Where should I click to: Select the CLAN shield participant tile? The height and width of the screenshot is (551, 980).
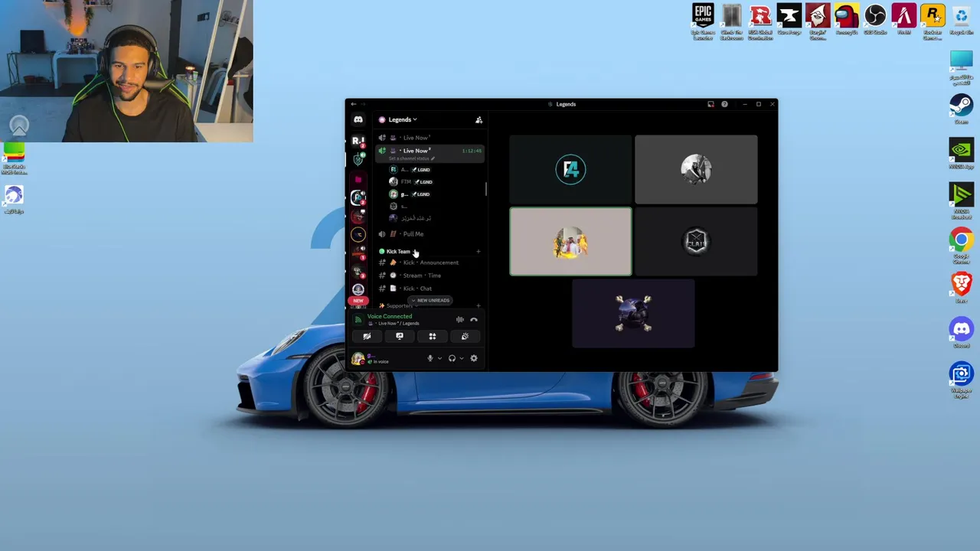[696, 241]
